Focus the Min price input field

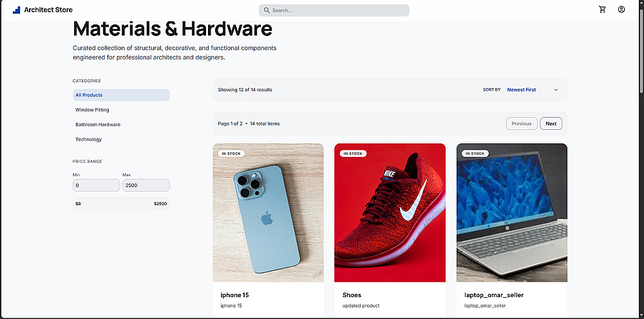coord(96,185)
